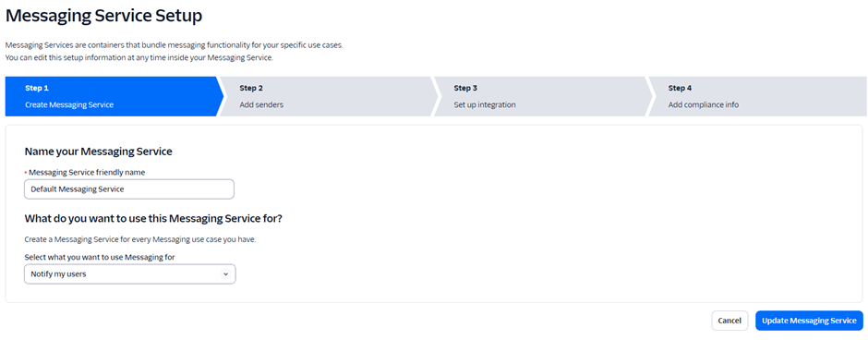
Task: Select Step 1 Create Messaging Service
Action: point(114,96)
